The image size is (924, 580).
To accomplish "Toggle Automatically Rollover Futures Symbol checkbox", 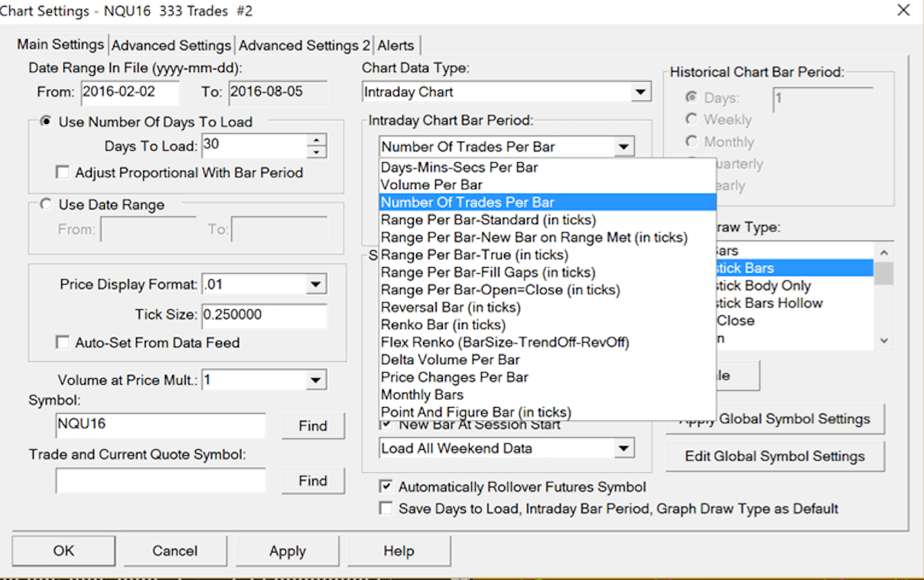I will pyautogui.click(x=386, y=487).
